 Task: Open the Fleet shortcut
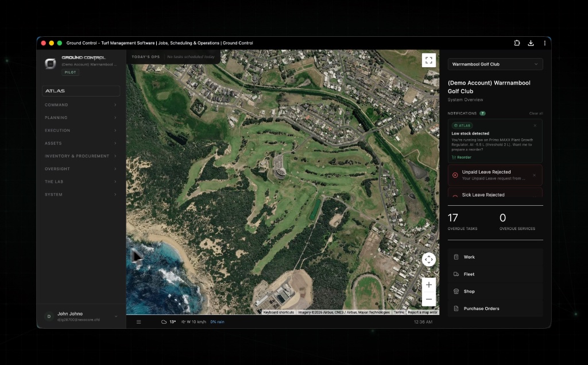(x=495, y=274)
